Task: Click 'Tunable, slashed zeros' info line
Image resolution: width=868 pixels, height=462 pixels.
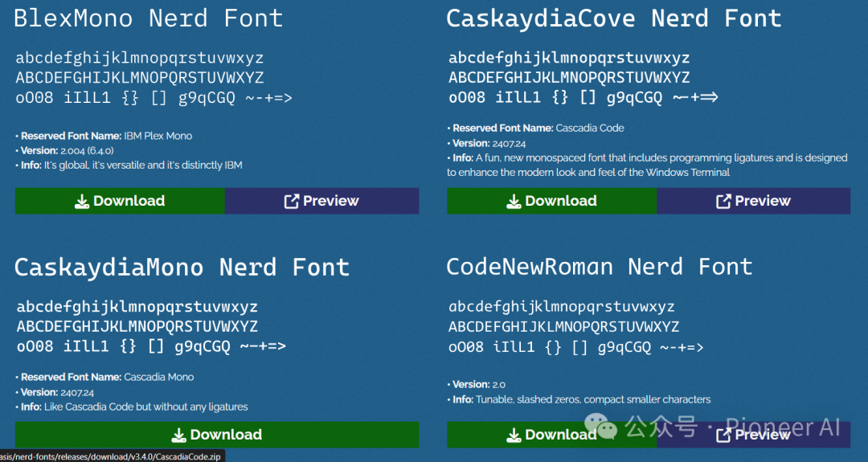Action: click(x=579, y=399)
